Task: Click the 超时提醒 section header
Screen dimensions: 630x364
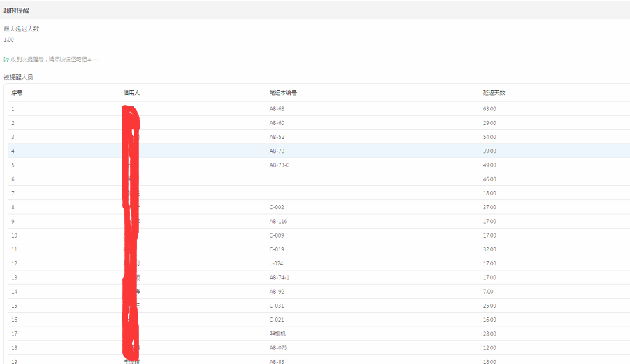Action: point(17,10)
